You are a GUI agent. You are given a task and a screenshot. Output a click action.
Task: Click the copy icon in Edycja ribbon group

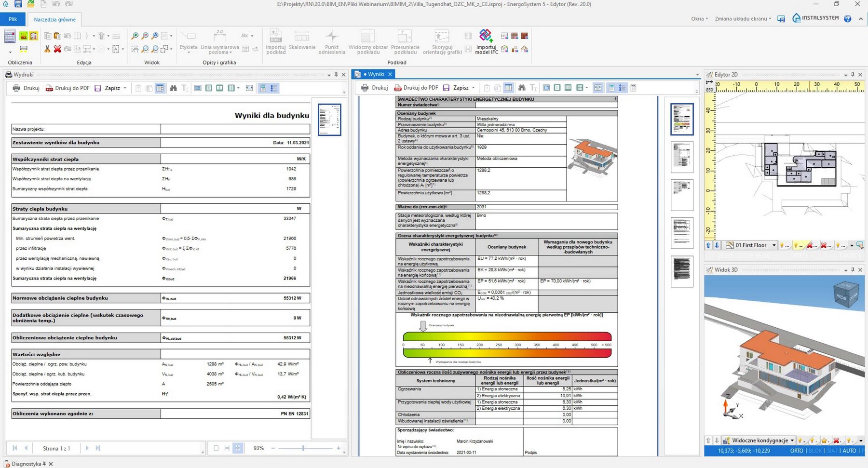47,36
